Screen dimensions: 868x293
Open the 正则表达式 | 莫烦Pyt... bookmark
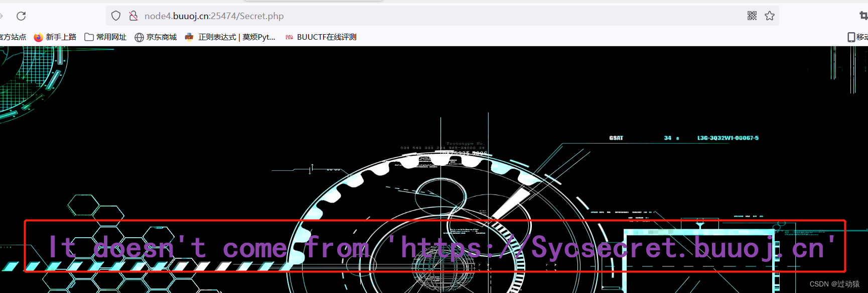pyautogui.click(x=230, y=37)
